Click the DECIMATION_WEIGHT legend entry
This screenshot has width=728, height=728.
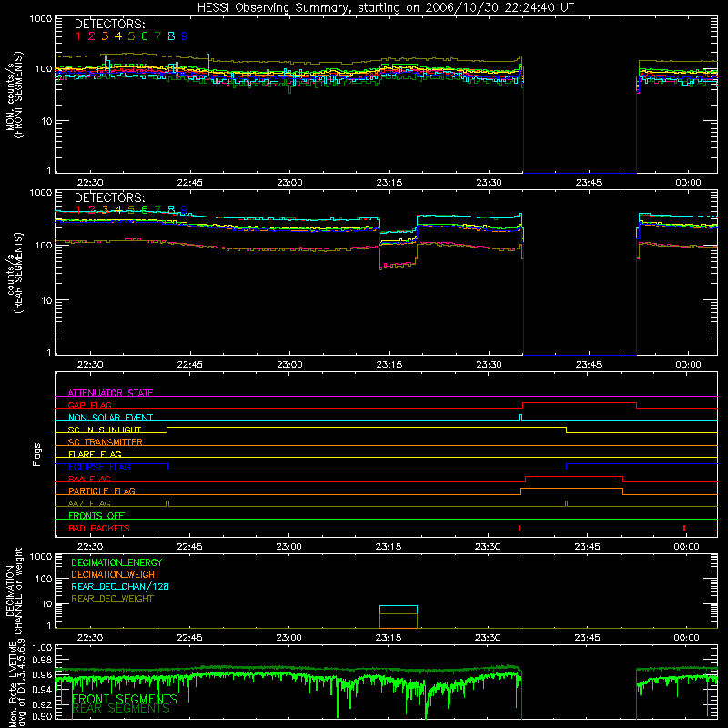click(x=116, y=574)
